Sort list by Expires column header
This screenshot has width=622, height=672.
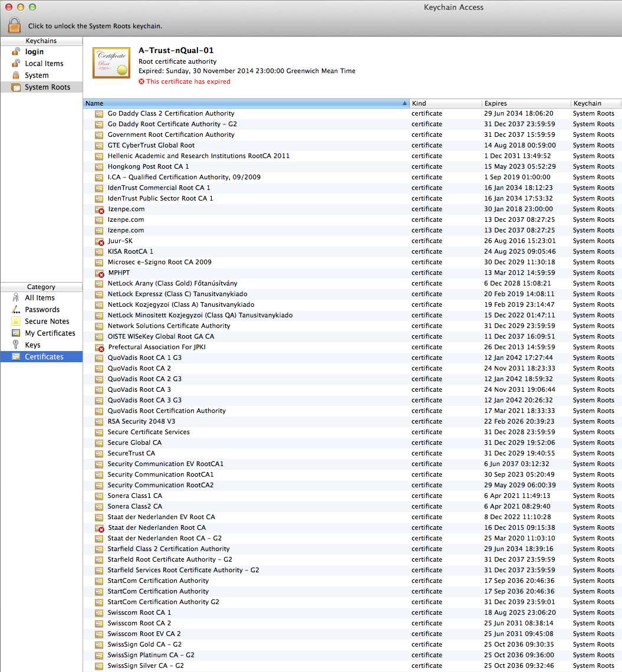(x=526, y=103)
